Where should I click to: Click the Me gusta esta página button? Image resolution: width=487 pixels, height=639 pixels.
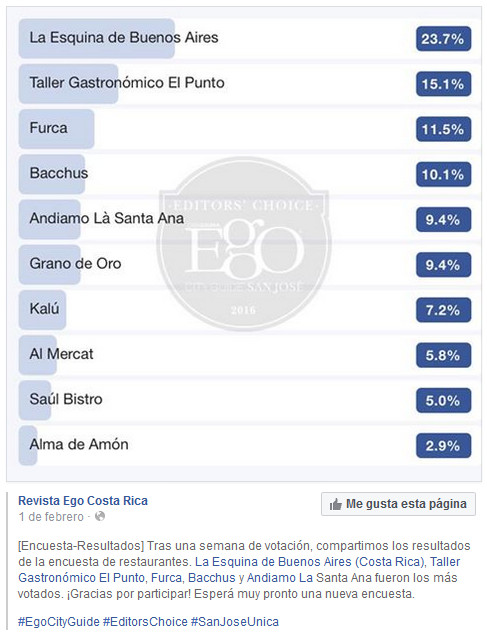coord(398,504)
